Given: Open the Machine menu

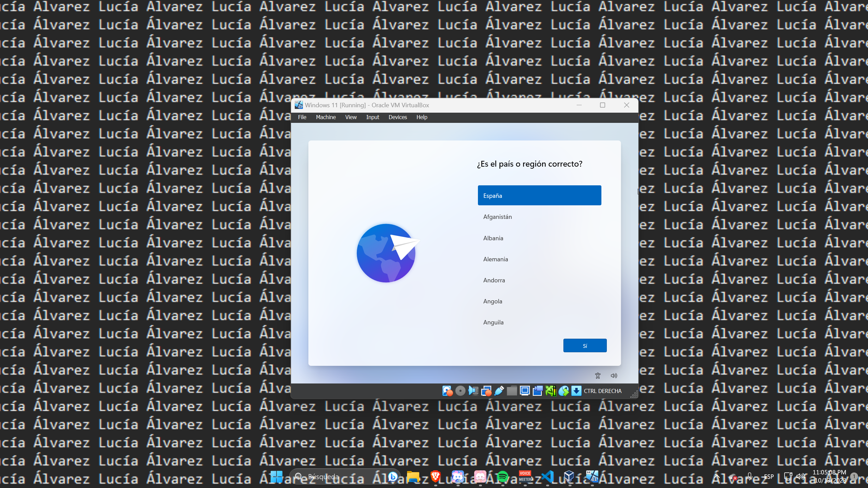Looking at the screenshot, I should coord(326,117).
